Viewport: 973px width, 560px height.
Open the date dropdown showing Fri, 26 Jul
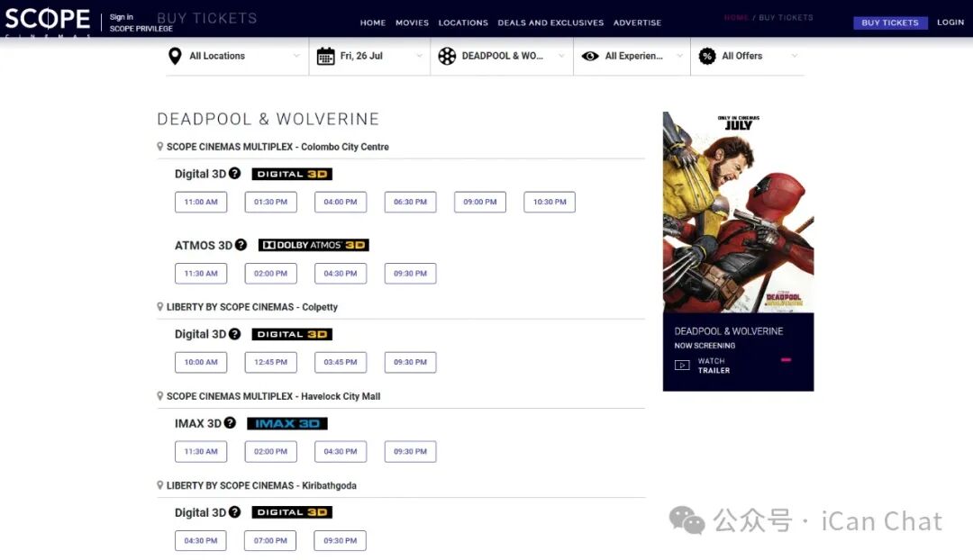pyautogui.click(x=370, y=56)
